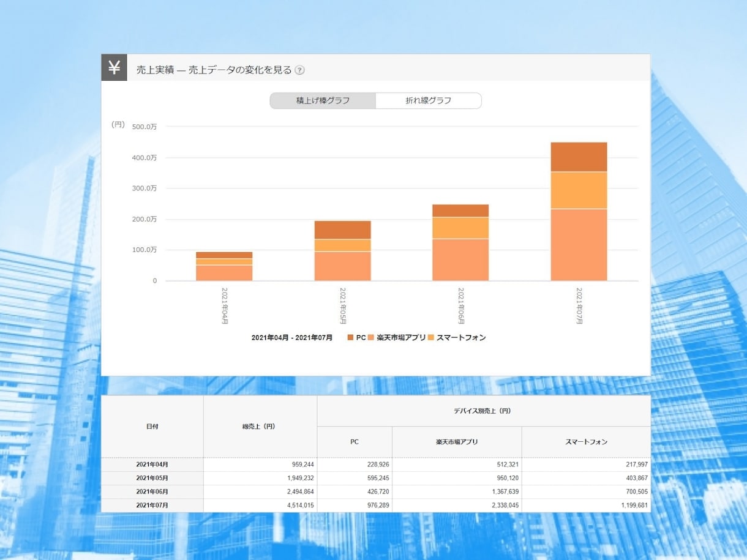
Task: Click the 2021年07月 PC bar segment
Action: 579,157
